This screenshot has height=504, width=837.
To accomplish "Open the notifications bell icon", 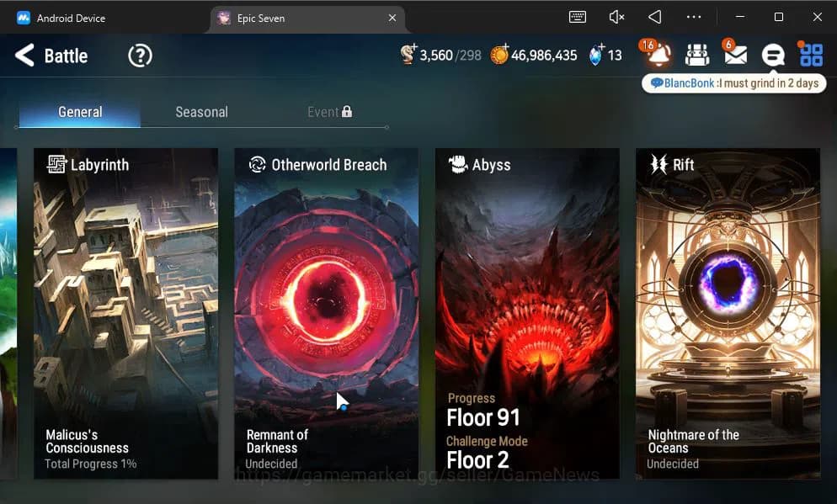I will [x=656, y=56].
